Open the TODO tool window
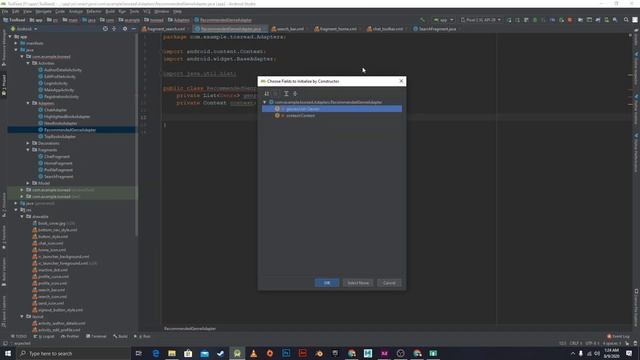Screen dimensions: 640x360 coord(19,336)
